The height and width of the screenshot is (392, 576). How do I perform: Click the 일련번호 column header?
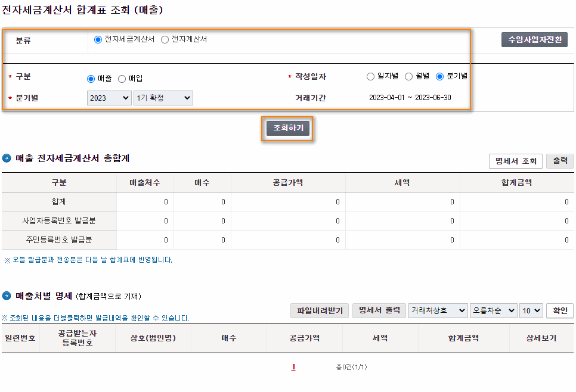click(x=20, y=338)
